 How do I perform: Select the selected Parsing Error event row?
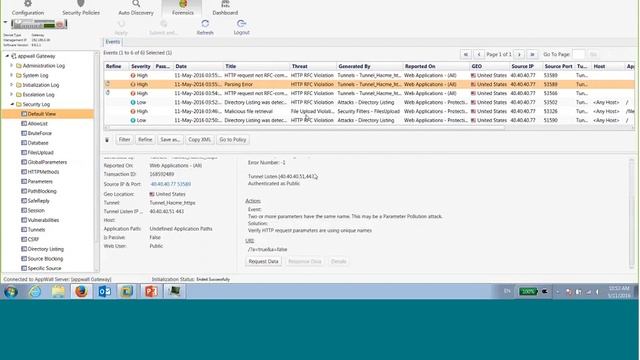pos(369,84)
